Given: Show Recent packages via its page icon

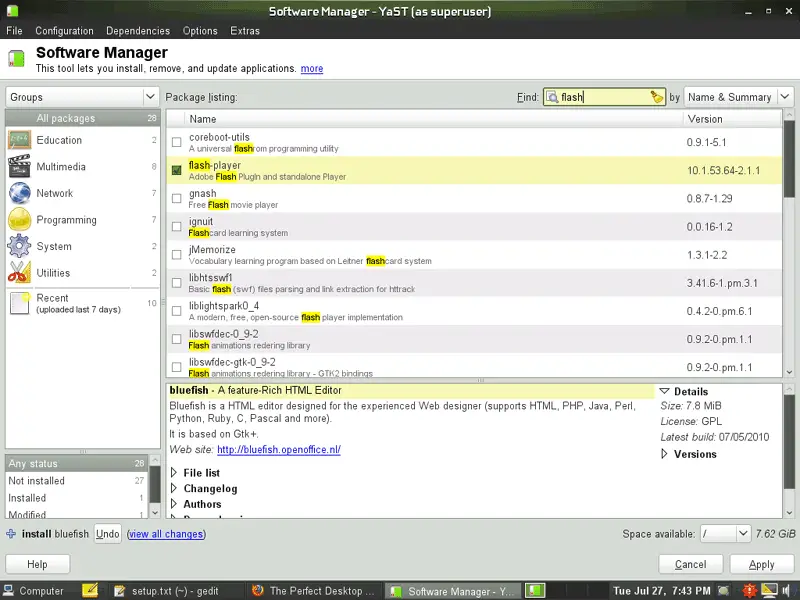Looking at the screenshot, I should click(x=19, y=303).
